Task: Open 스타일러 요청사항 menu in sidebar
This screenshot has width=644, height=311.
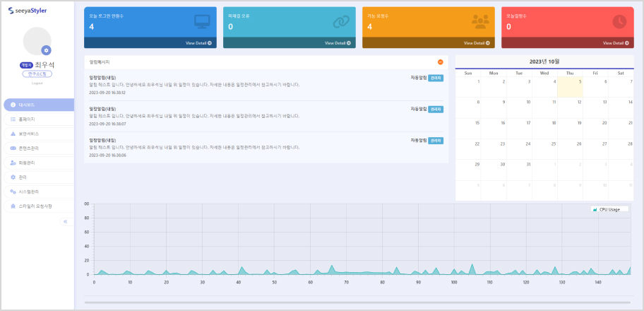Action: pos(39,206)
